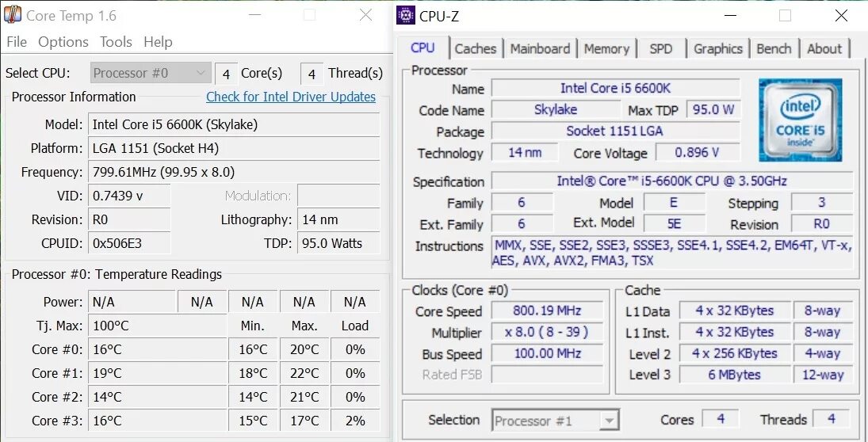Click the Intel Core i5 inside logo
Viewport: 868px width, 442px height.
[x=801, y=120]
